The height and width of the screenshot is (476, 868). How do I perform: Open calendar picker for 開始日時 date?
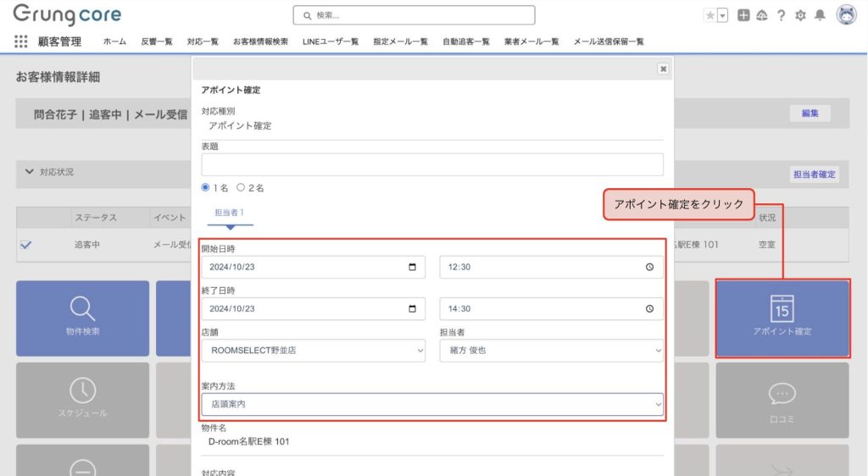(412, 267)
